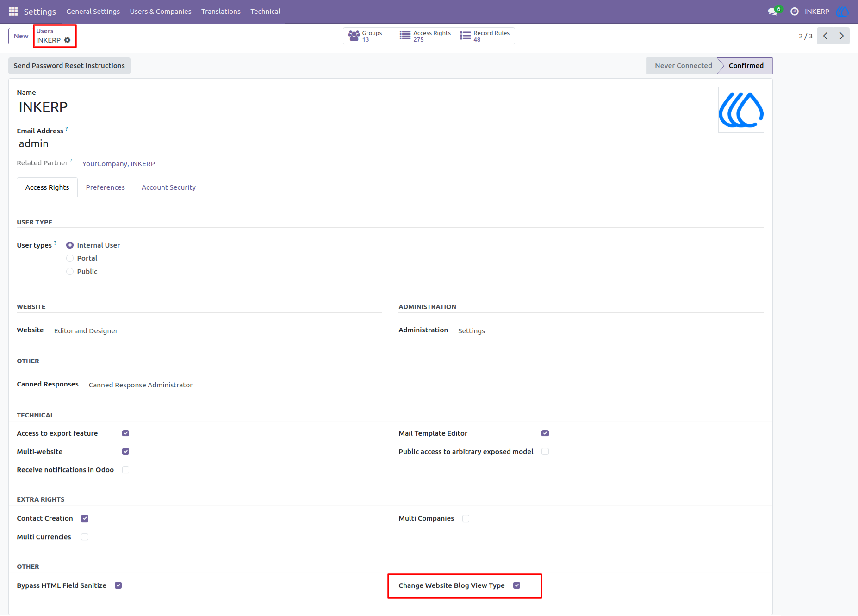Open the Technical menu
The width and height of the screenshot is (858, 616).
pos(265,12)
